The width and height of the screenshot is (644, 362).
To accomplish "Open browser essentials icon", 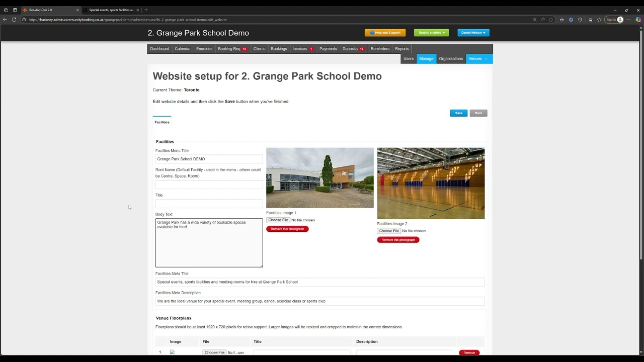I will pyautogui.click(x=590, y=20).
